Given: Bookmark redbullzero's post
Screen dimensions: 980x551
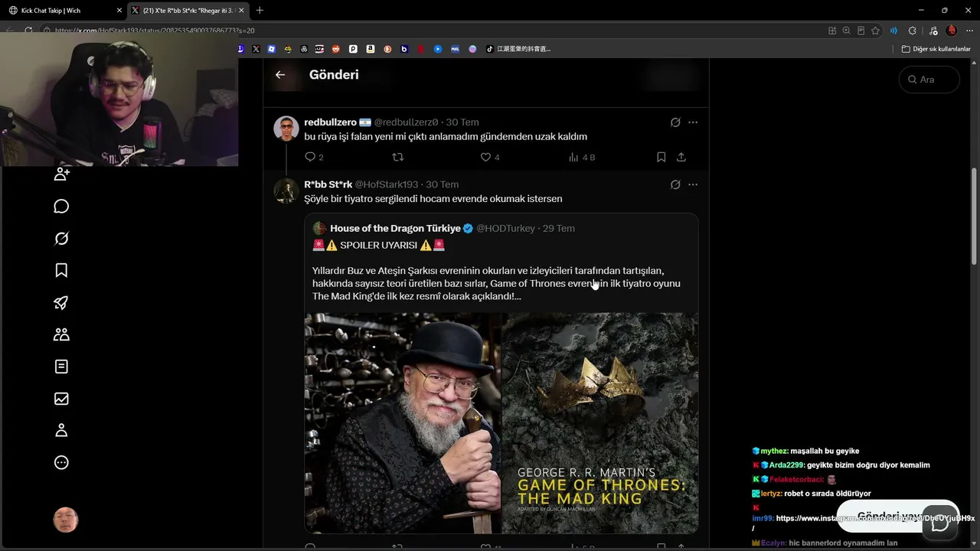Looking at the screenshot, I should tap(661, 157).
